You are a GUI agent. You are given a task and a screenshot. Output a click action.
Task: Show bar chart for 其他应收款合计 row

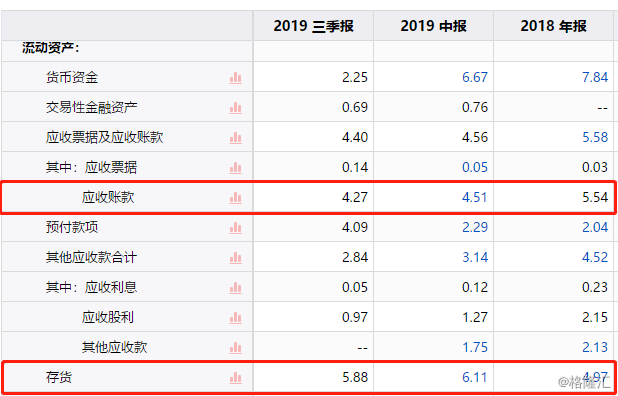[235, 258]
